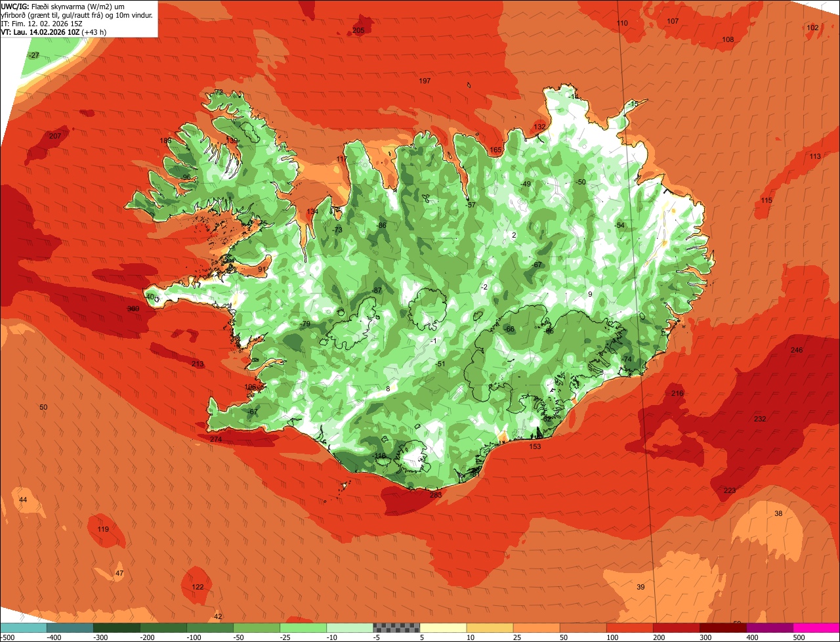Click the map value 207
Viewport: 840px width, 642px height.
[x=55, y=137]
